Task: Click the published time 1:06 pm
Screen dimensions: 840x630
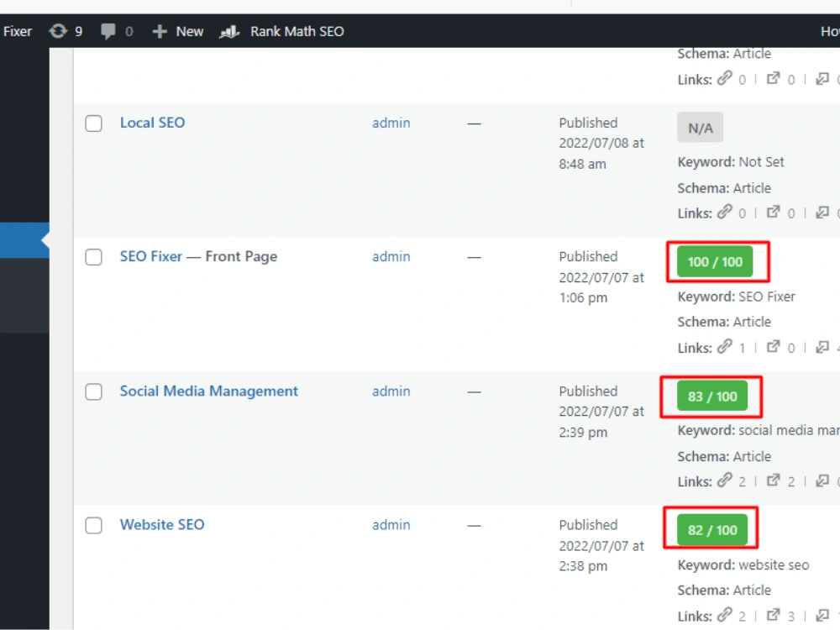Action: coord(584,298)
